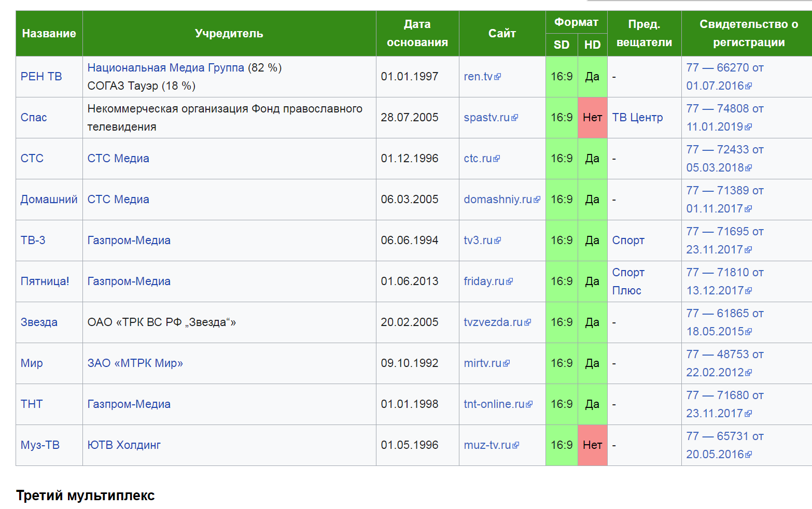Viewport: 812px width, 509px height.
Task: Visit the friday.ru external site
Action: point(488,281)
